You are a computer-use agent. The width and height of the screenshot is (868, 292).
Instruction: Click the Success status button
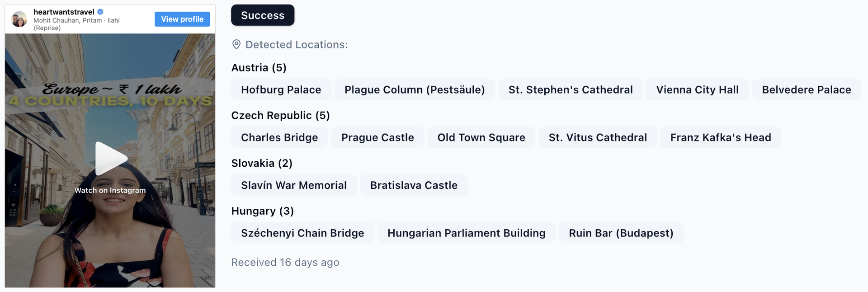[x=263, y=15]
